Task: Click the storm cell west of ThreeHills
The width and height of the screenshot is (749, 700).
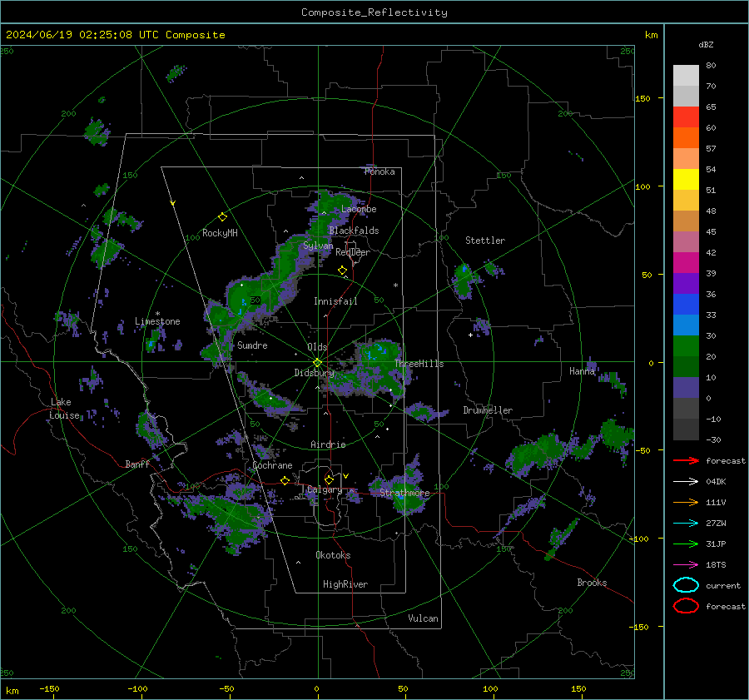Action: (x=377, y=365)
